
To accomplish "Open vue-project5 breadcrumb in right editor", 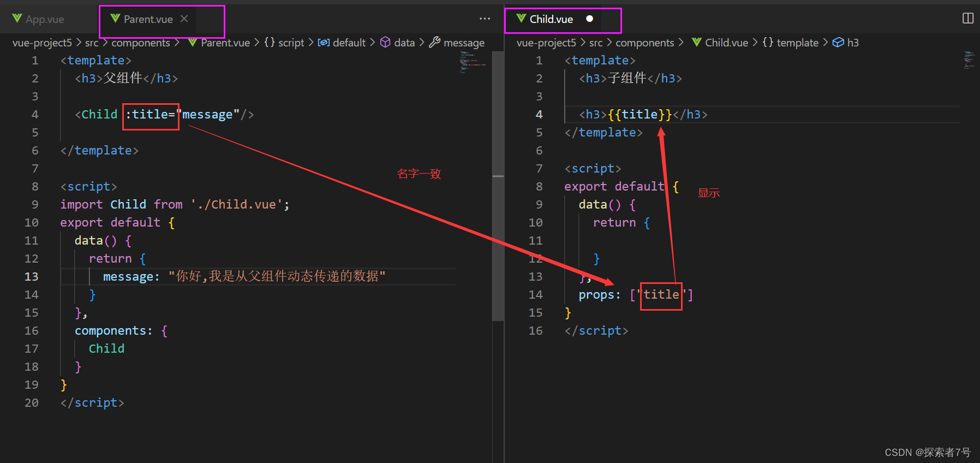I will coord(546,43).
